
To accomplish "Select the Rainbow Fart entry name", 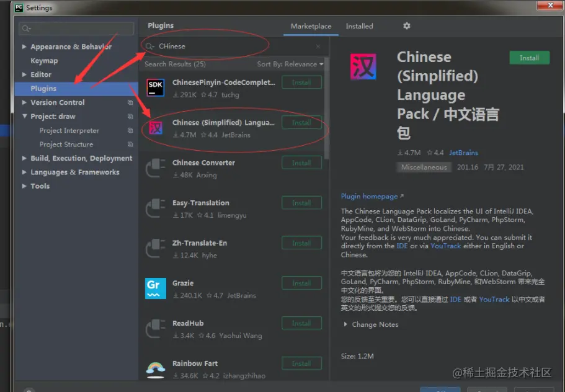I will [195, 363].
